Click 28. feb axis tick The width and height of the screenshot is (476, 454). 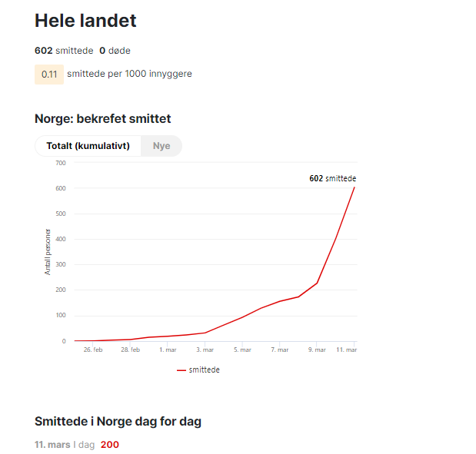(x=130, y=350)
